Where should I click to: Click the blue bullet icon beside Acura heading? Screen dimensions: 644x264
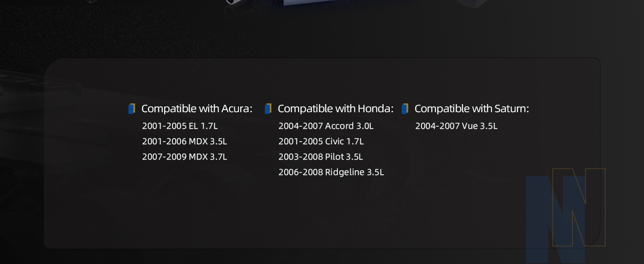[132, 109]
